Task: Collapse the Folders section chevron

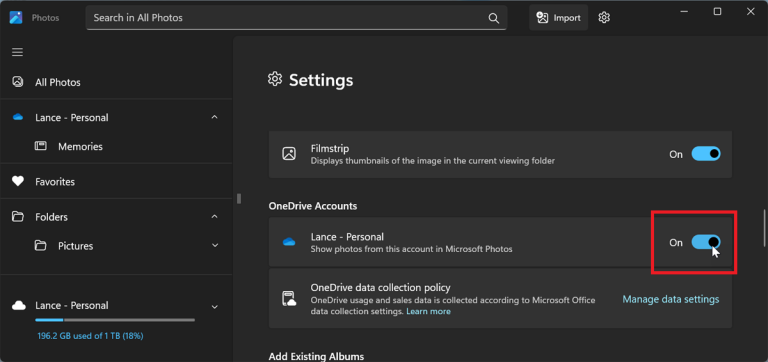Action: [x=215, y=217]
